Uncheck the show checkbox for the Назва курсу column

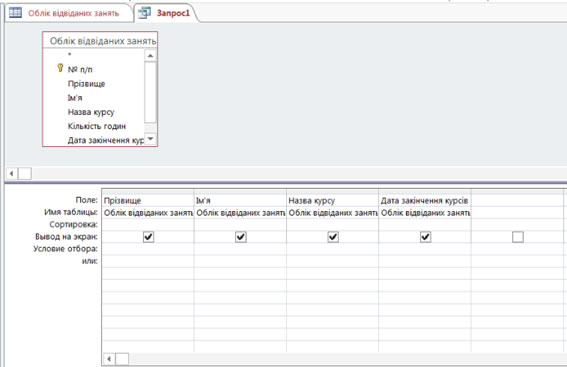[x=333, y=237]
